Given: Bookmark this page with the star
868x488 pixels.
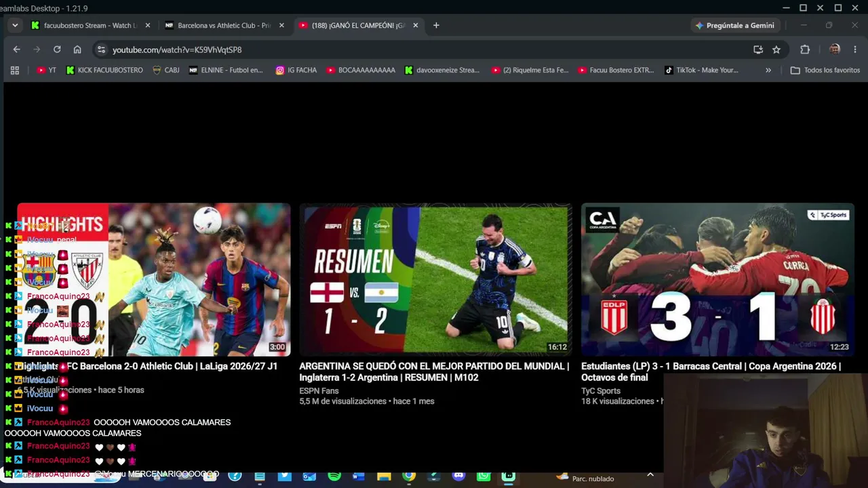Looking at the screenshot, I should point(776,49).
